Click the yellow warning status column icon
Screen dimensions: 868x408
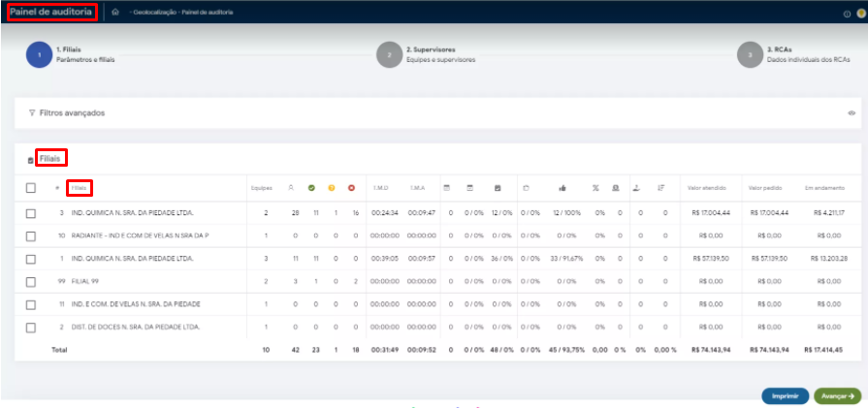[x=332, y=187]
